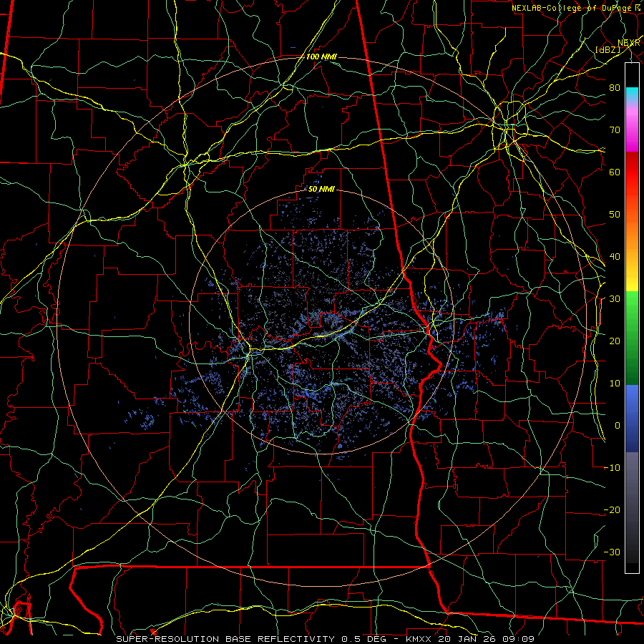Click the -30 value on the dBZ scale
The height and width of the screenshot is (644, 644).
(612, 552)
